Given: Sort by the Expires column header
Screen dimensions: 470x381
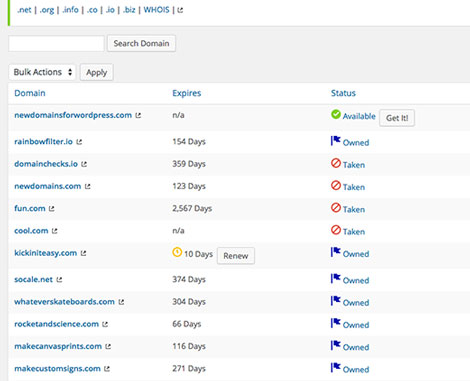Looking at the screenshot, I should [x=187, y=93].
